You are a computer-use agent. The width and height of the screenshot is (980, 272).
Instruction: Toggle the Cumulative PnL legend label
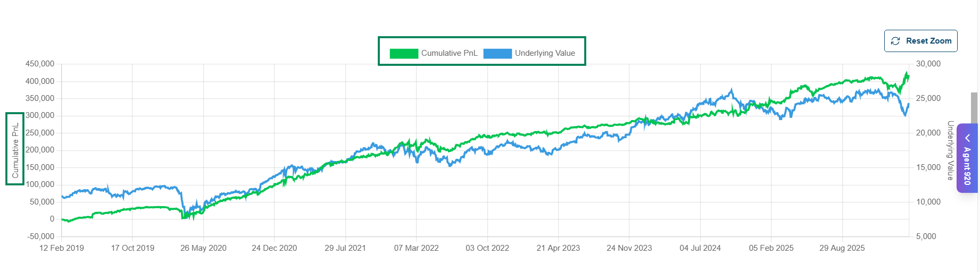449,53
